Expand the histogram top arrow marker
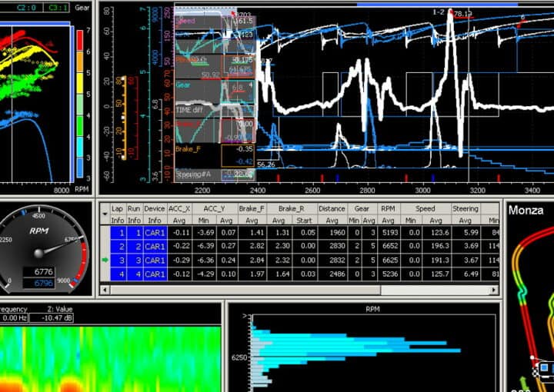The image size is (554, 392). (x=245, y=315)
